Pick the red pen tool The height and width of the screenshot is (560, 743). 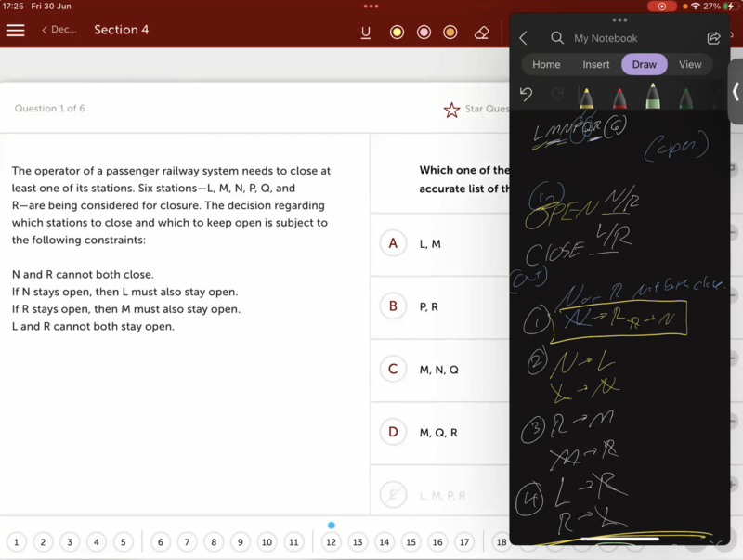[x=619, y=97]
